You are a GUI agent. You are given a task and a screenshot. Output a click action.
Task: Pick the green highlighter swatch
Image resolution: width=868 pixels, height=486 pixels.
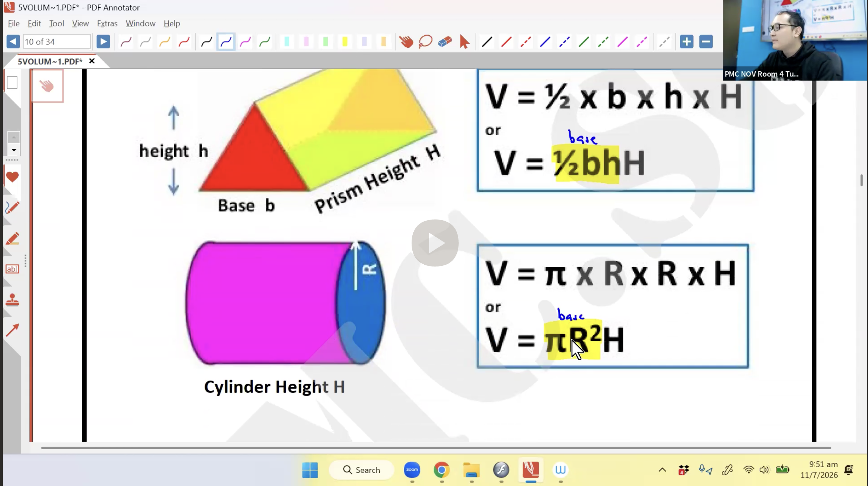(326, 42)
